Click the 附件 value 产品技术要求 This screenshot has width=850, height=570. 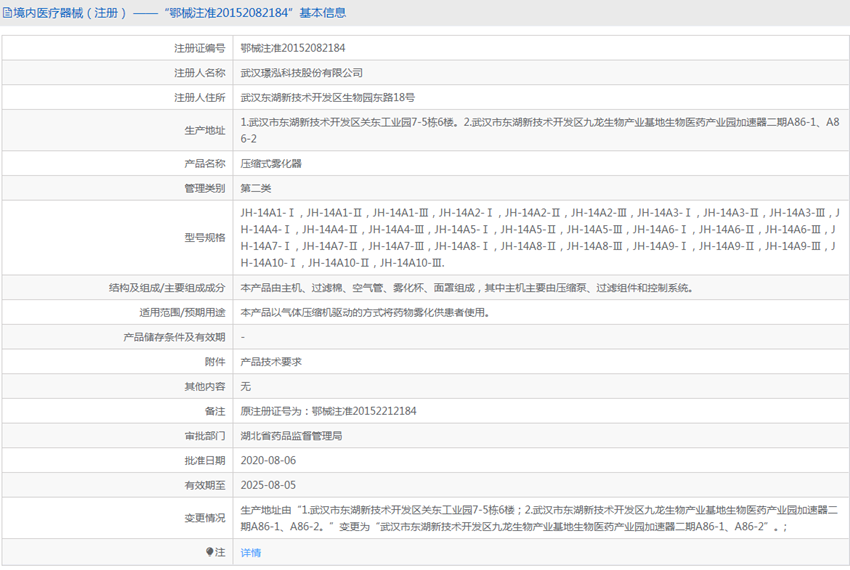pos(271,362)
